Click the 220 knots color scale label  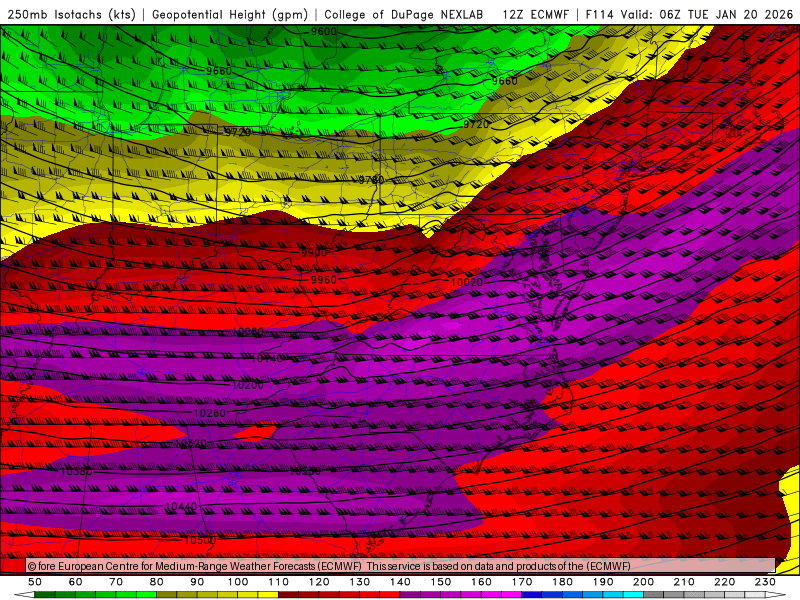pos(724,582)
